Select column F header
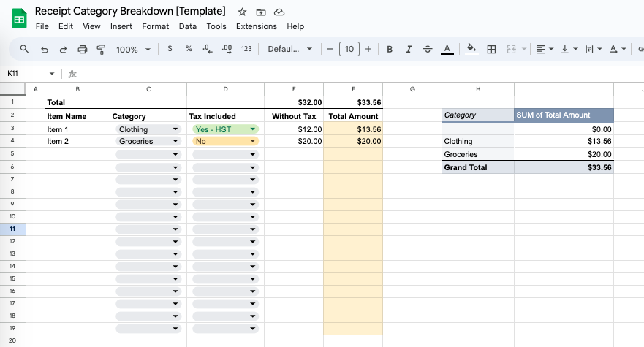The image size is (644, 347). click(353, 89)
